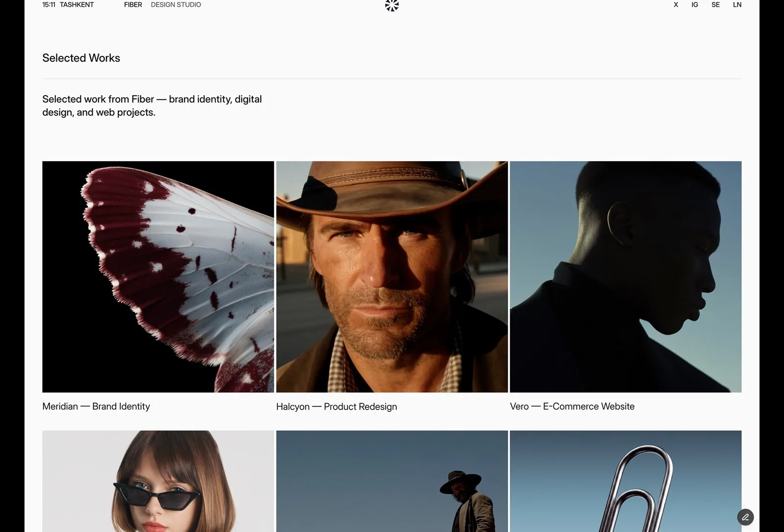Open the SE social link
The height and width of the screenshot is (532, 784).
click(716, 5)
